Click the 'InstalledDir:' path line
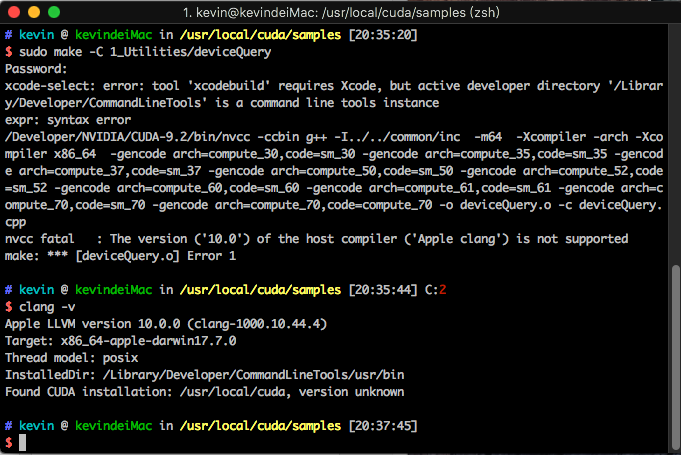The width and height of the screenshot is (681, 455). [205, 375]
